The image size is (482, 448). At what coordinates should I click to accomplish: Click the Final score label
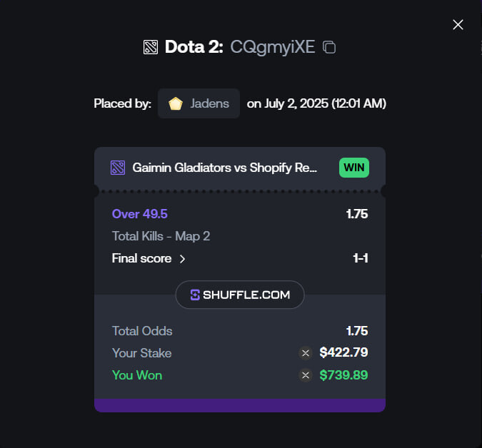click(x=141, y=258)
